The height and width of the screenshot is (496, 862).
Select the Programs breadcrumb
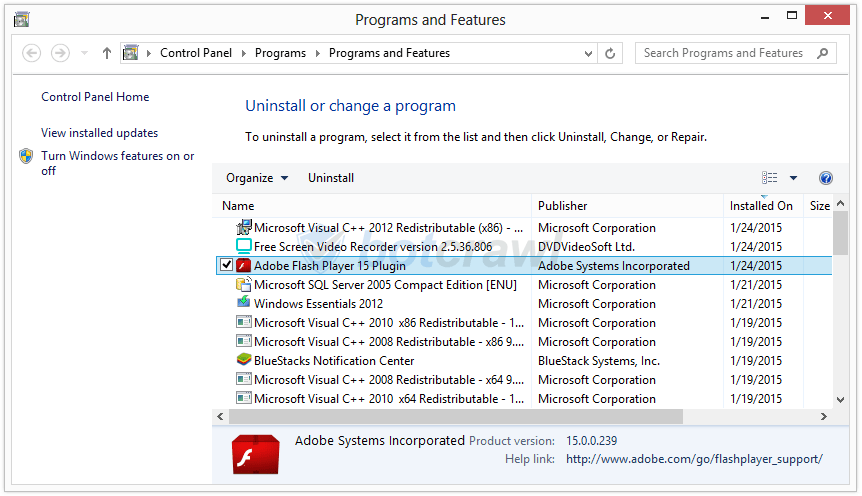point(280,53)
